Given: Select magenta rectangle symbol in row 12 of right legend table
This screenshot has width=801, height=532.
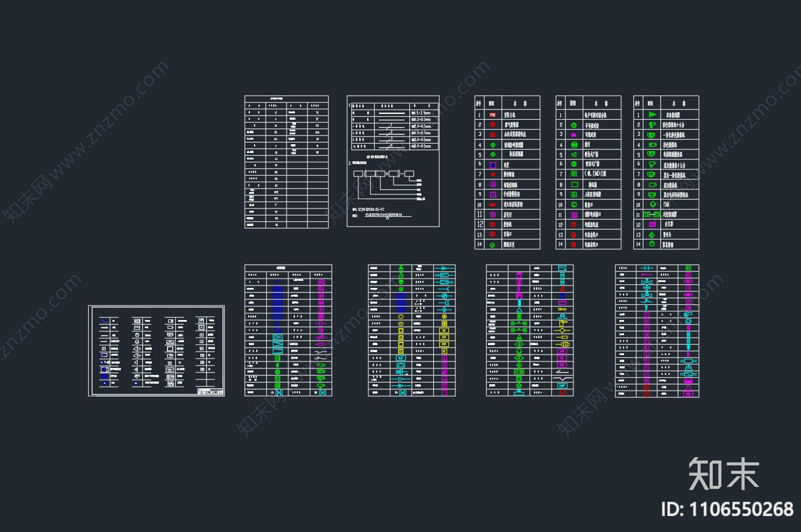Looking at the screenshot, I should 652,224.
